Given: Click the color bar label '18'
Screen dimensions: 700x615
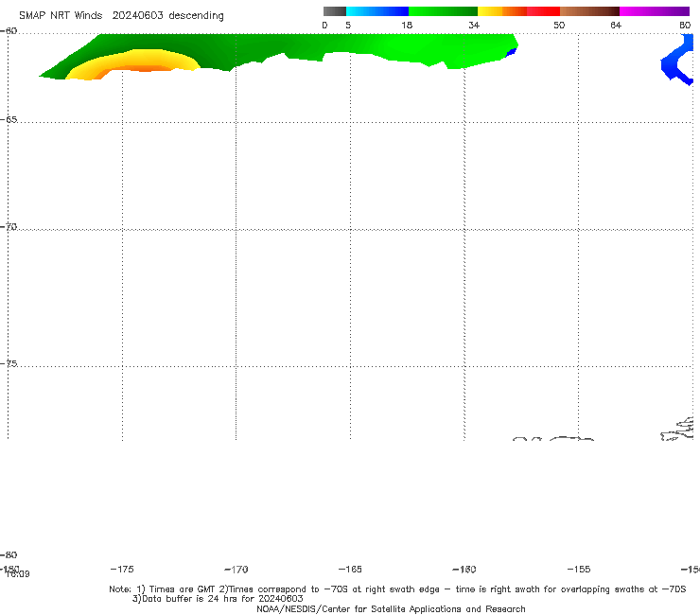Looking at the screenshot, I should [x=407, y=25].
